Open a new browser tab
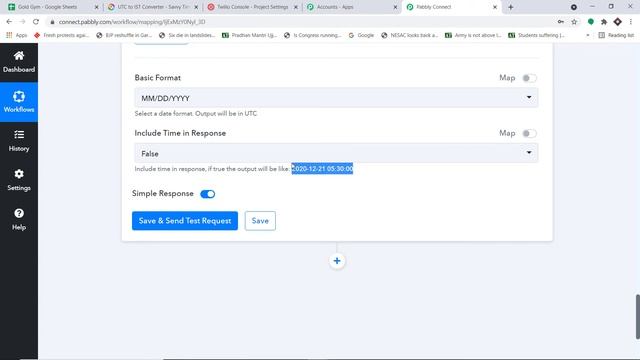640x360 pixels. click(511, 7)
